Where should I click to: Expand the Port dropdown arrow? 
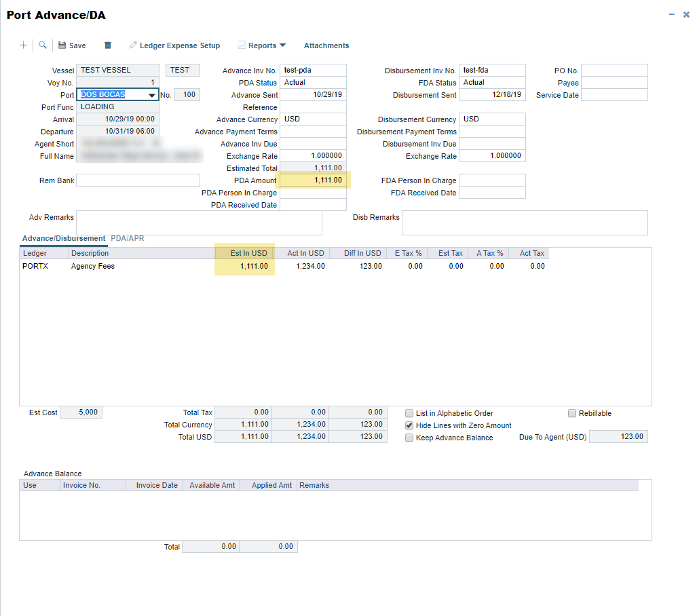click(152, 95)
